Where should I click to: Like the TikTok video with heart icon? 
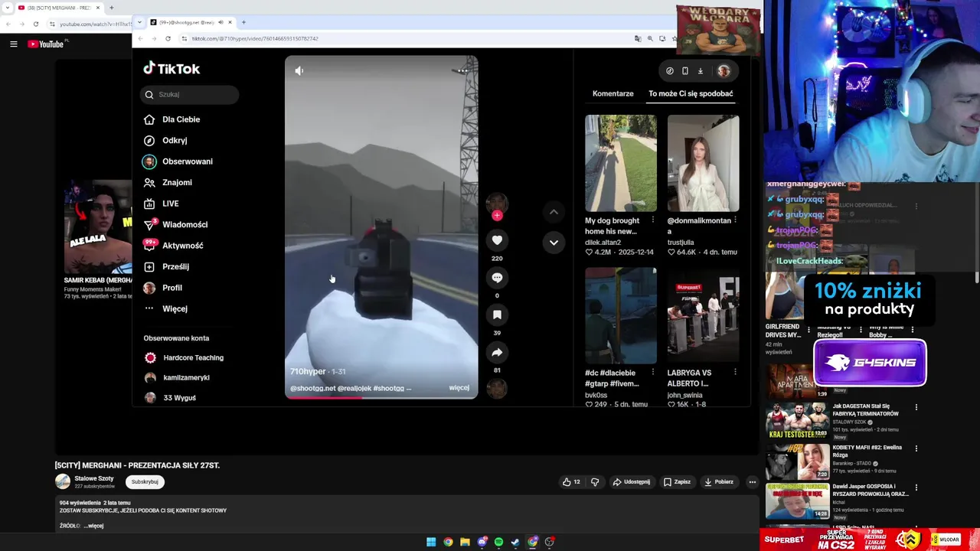[x=497, y=240]
